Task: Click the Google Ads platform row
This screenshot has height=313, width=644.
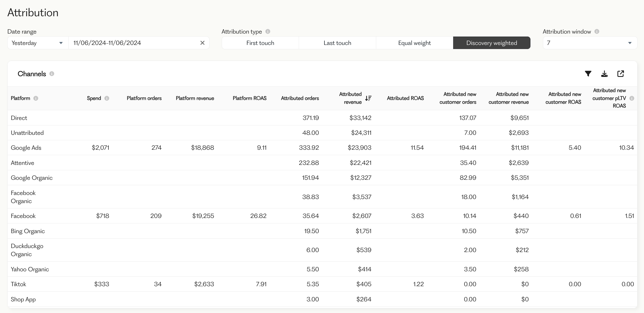Action: coord(26,148)
